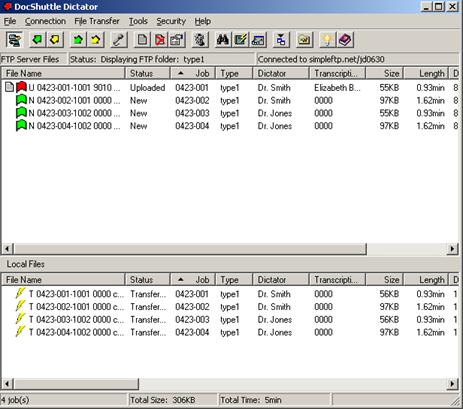Sort FTP server files by Job column
Viewport: 463px width, 409px height.
pos(193,73)
